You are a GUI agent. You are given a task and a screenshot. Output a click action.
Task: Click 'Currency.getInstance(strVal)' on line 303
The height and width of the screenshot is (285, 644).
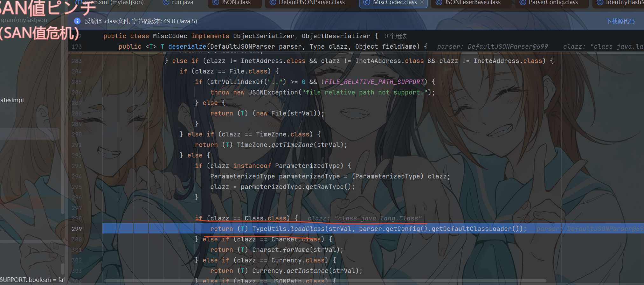tap(305, 271)
